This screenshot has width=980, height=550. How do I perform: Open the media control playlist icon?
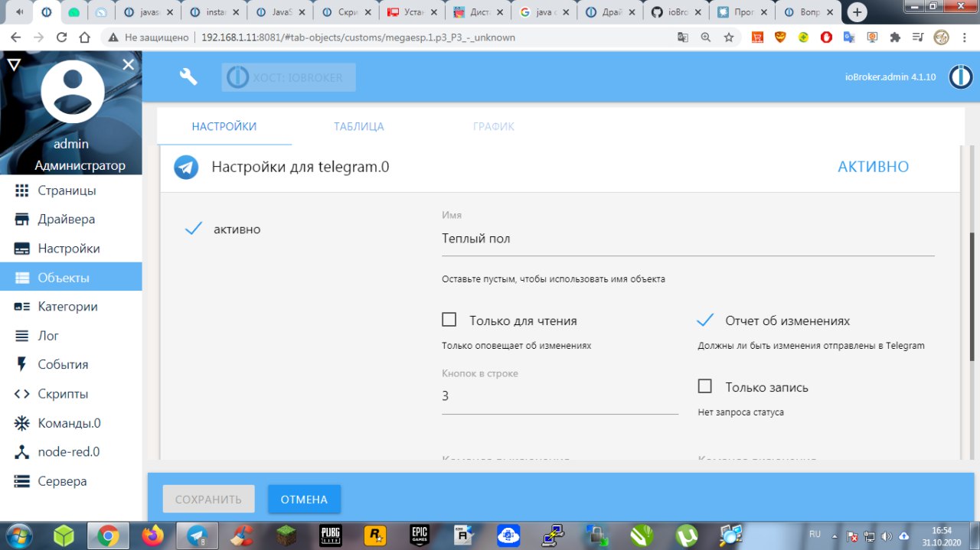[918, 37]
